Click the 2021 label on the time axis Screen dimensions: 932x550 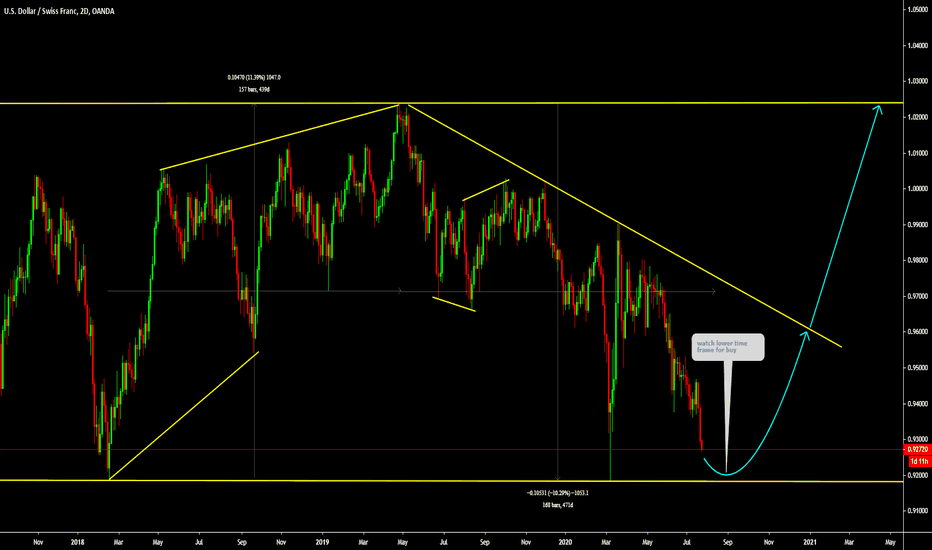tap(810, 542)
